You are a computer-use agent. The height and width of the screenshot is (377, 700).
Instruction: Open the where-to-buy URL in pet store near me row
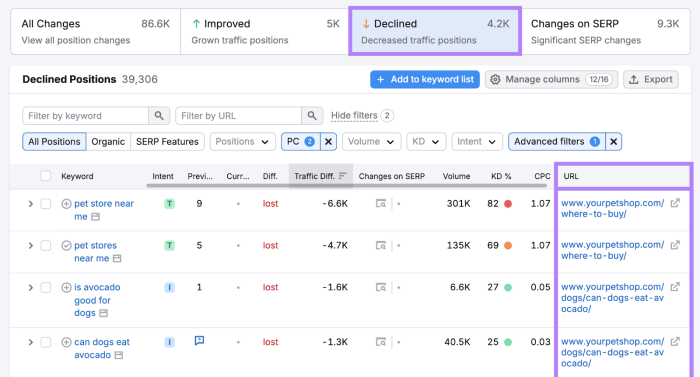pyautogui.click(x=612, y=209)
